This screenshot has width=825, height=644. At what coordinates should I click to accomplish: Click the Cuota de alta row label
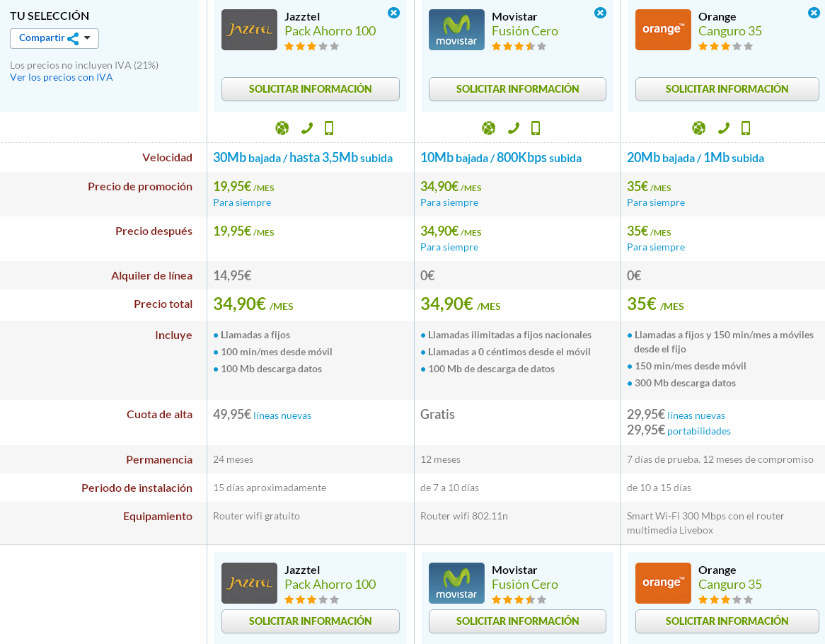pyautogui.click(x=159, y=415)
